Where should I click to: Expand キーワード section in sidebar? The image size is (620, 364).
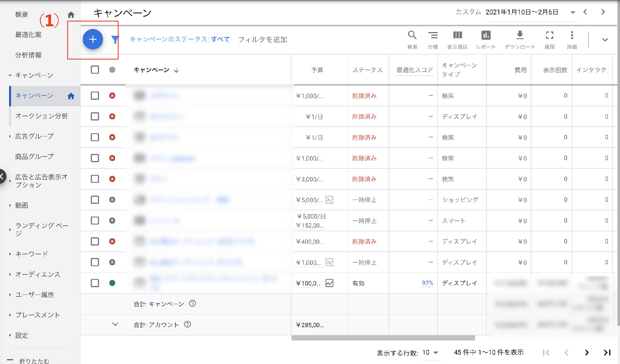click(x=31, y=254)
